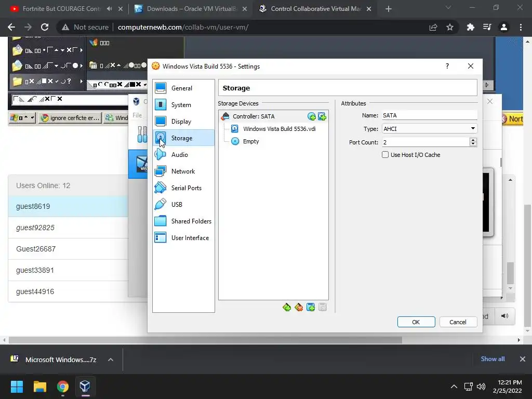Select guest33891 in users list
532x399 pixels.
[x=68, y=270]
